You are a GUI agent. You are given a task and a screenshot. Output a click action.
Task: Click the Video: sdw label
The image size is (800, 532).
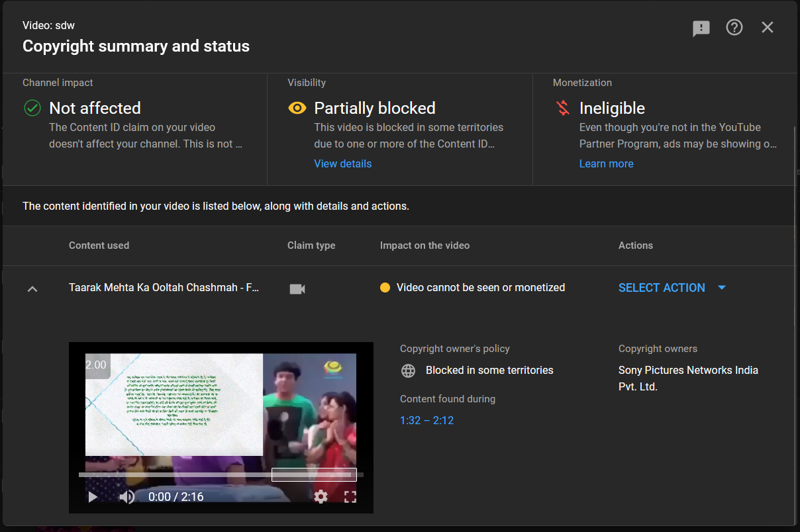click(x=48, y=25)
